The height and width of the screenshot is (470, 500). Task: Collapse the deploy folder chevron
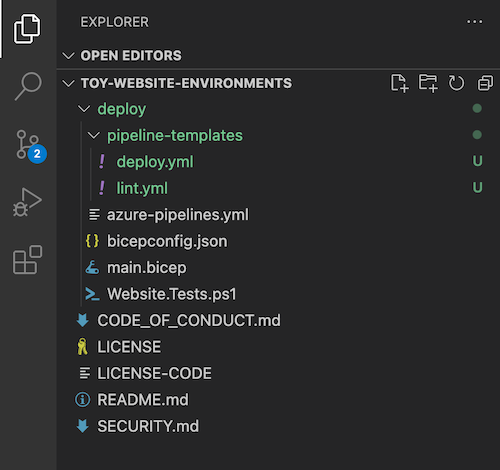coord(84,109)
